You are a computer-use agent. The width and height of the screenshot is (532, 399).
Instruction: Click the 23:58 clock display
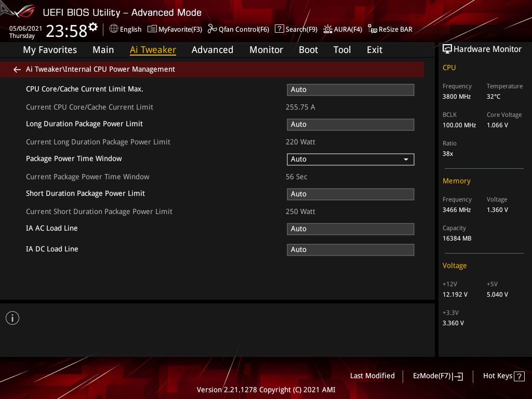coord(66,31)
